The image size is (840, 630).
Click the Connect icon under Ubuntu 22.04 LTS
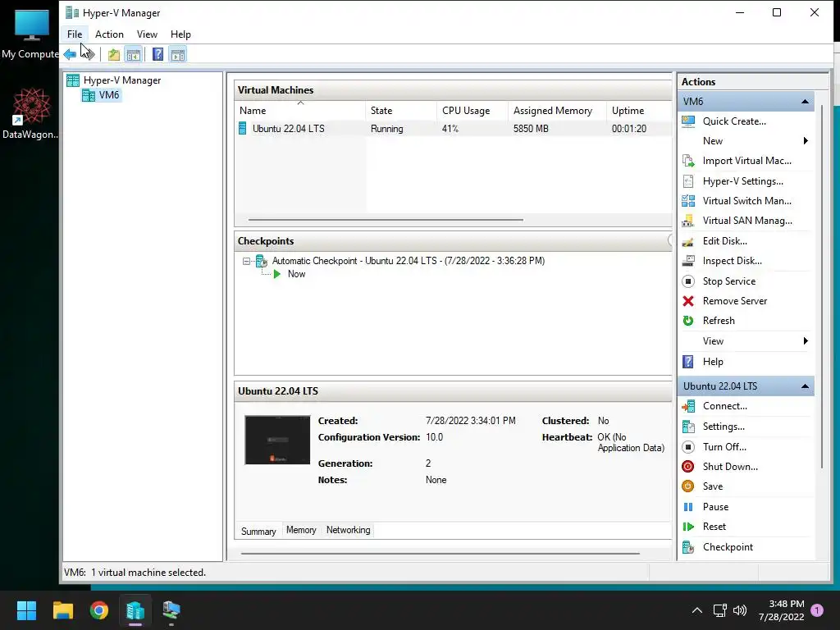[688, 406]
